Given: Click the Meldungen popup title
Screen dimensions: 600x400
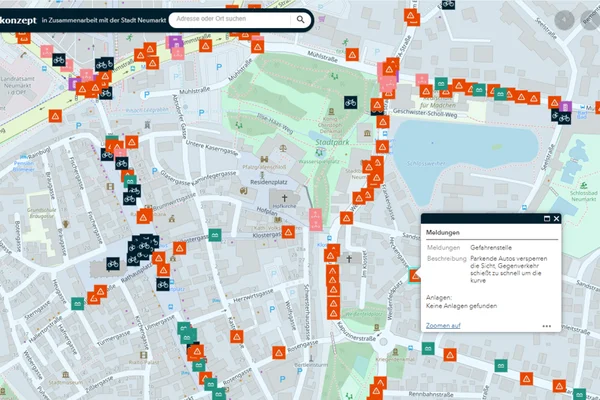Looking at the screenshot, I should click(442, 232).
